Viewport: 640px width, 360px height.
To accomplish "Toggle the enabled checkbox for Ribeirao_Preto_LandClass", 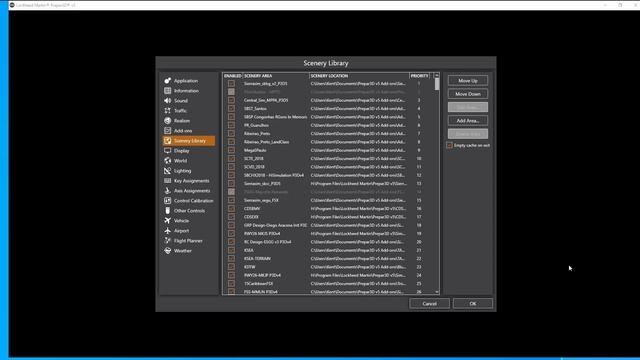I will tap(231, 142).
